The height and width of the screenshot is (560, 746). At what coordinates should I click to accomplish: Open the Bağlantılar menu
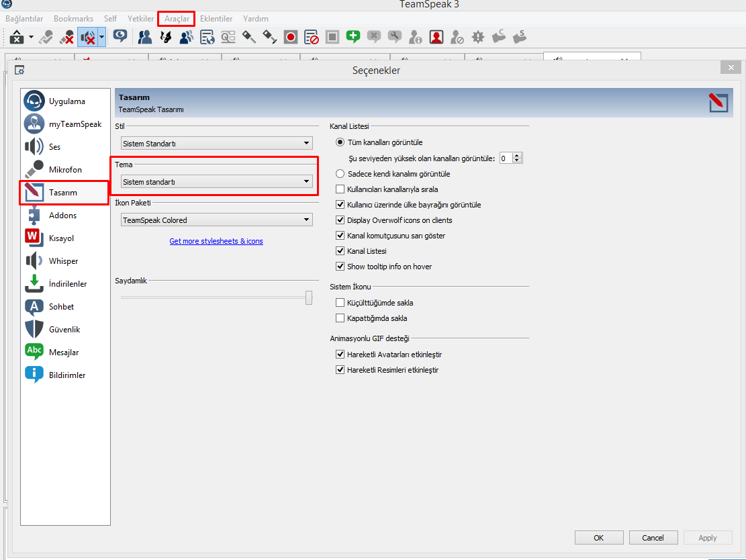tap(24, 19)
